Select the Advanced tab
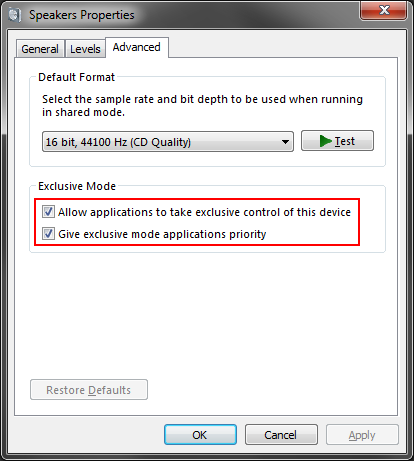The height and width of the screenshot is (461, 414). [x=137, y=47]
